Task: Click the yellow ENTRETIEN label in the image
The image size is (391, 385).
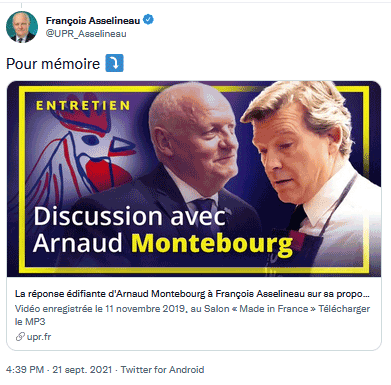Action: [x=83, y=106]
